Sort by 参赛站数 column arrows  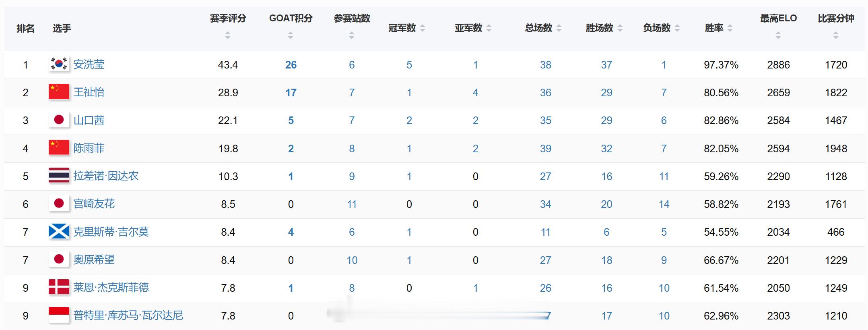pos(352,36)
